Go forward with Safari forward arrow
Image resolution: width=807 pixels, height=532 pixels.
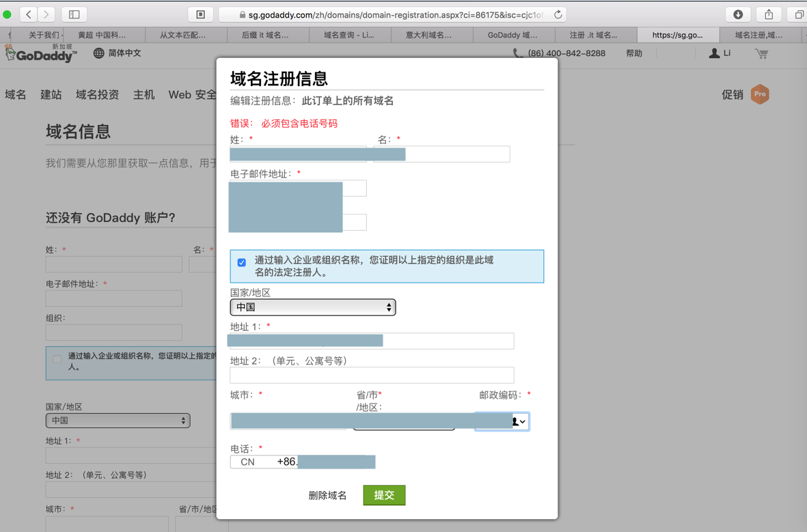point(46,14)
